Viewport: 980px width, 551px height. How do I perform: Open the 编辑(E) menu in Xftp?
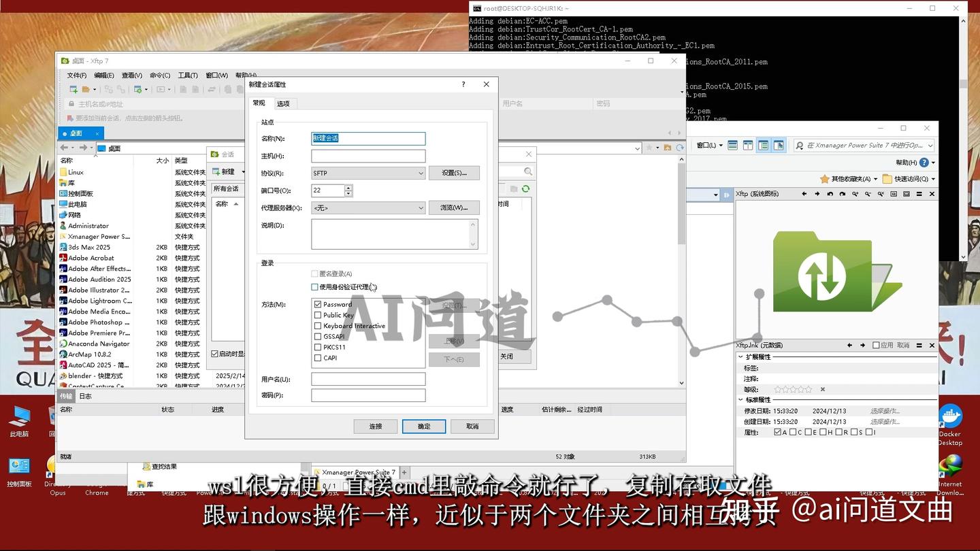[x=104, y=76]
